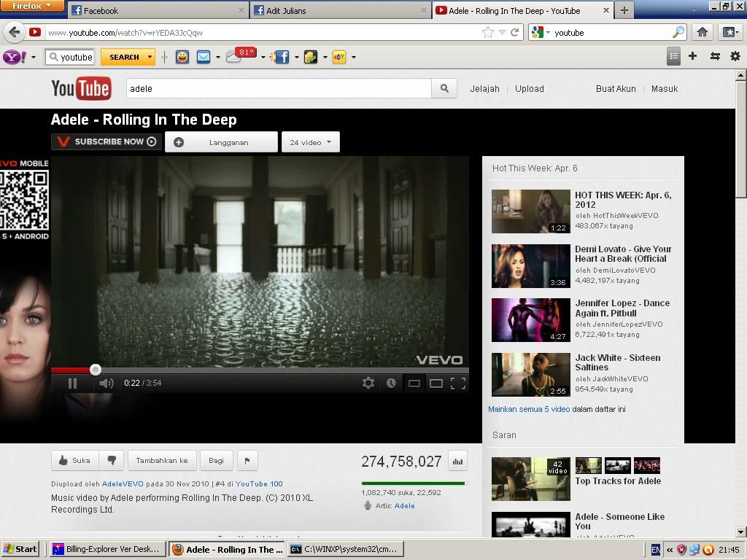This screenshot has height=560, width=747.
Task: Share video using Bagi button
Action: click(x=216, y=461)
